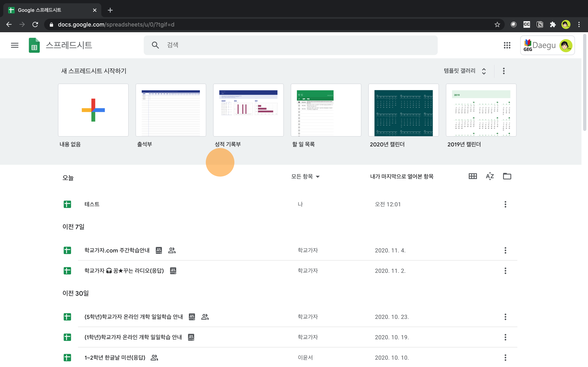588x367 pixels.
Task: Create a blank spreadsheet from 내용 없음
Action: tap(93, 110)
